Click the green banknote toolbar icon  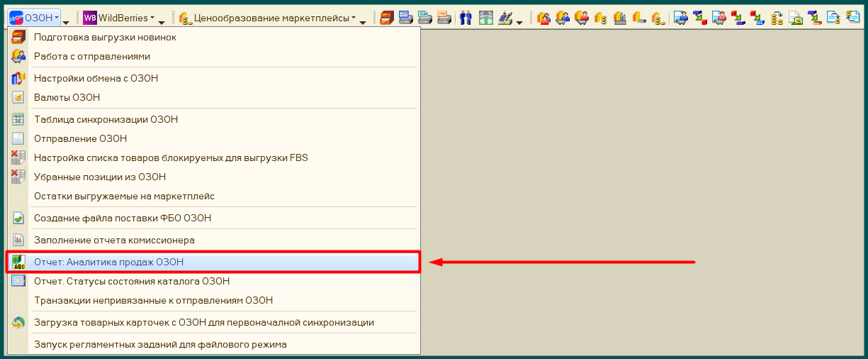pos(485,18)
